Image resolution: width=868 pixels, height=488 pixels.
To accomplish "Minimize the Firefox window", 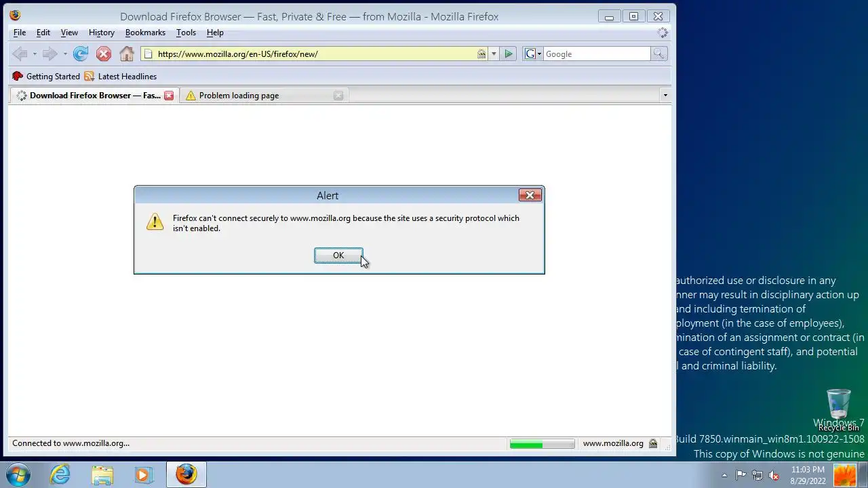I will tap(609, 16).
